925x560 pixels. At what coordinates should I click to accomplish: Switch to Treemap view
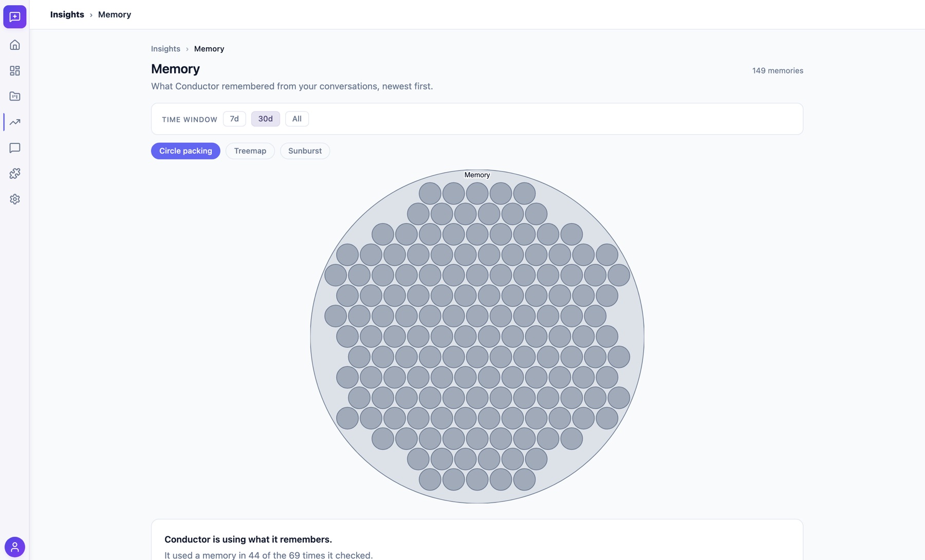pyautogui.click(x=250, y=151)
